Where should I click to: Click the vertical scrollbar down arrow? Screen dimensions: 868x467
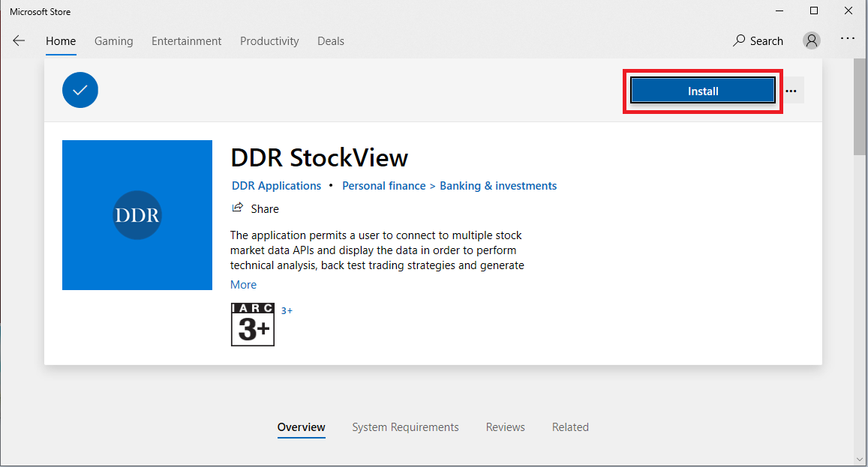coord(860,458)
